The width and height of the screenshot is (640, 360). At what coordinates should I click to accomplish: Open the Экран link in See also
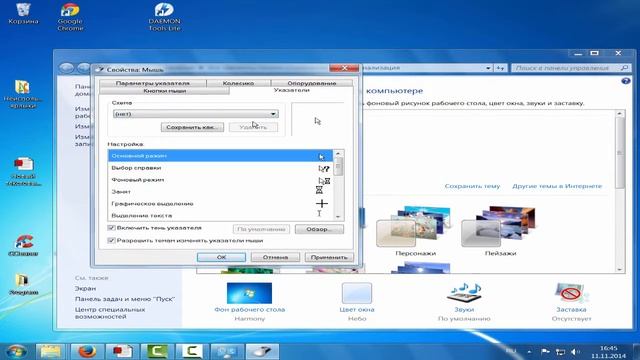click(x=85, y=288)
